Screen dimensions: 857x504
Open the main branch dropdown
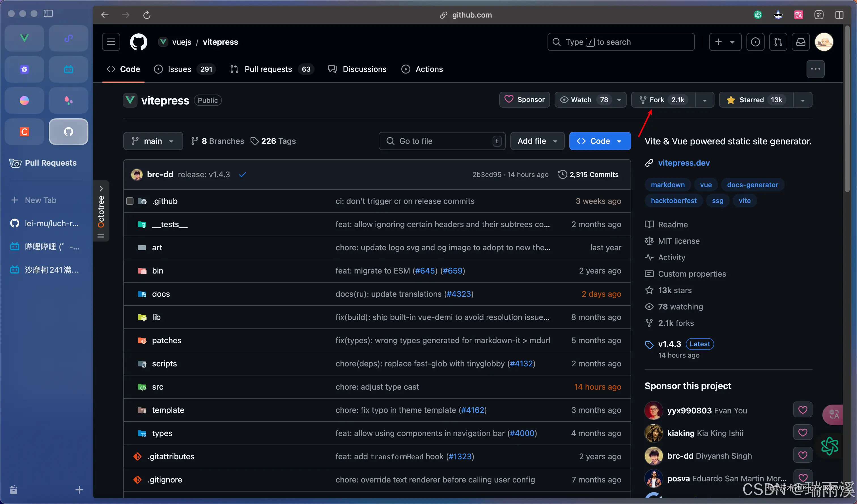click(x=153, y=141)
